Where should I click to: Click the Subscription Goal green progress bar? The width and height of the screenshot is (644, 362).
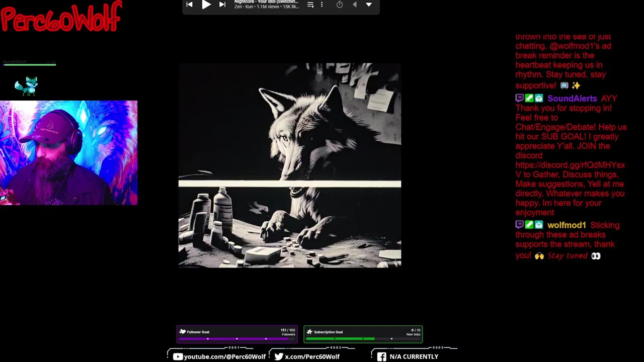(363, 339)
